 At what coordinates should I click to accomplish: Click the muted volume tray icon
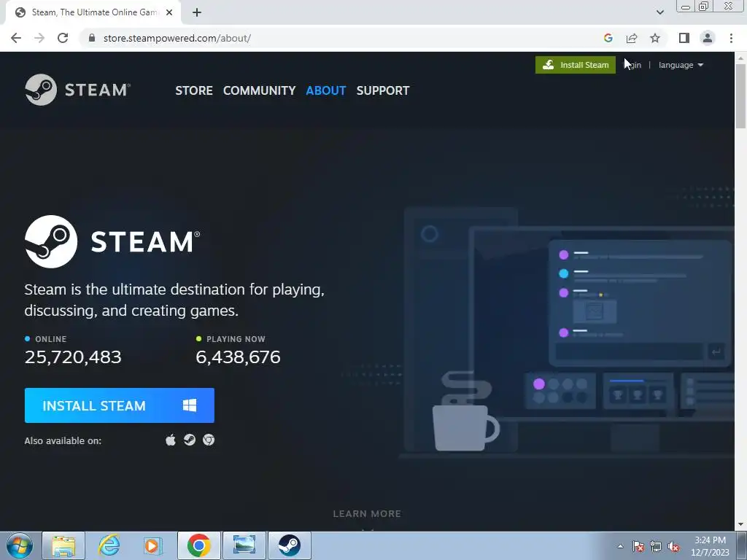click(673, 546)
